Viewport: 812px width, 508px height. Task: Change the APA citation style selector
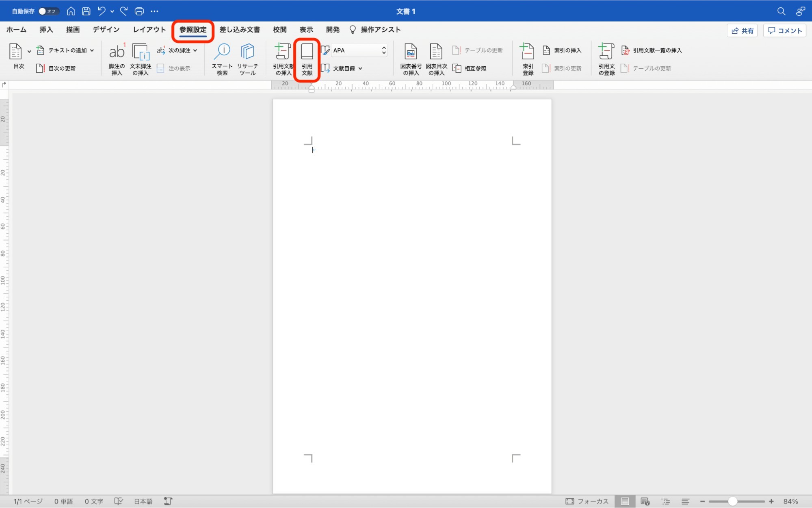tap(359, 50)
